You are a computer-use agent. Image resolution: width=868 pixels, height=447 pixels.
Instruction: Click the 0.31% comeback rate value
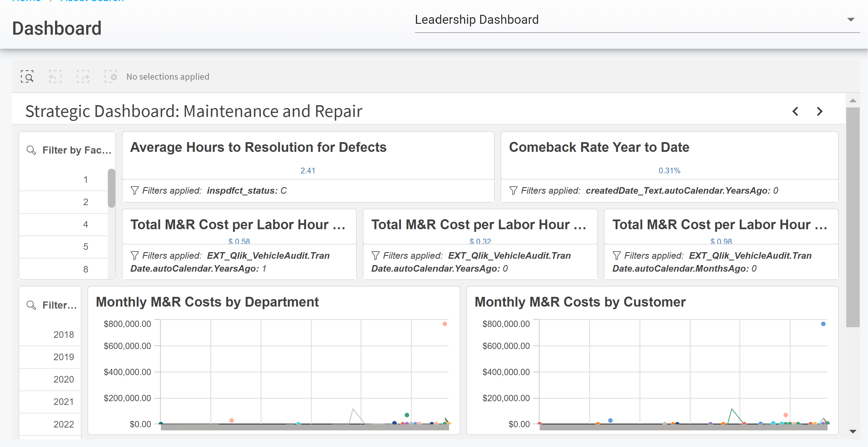coord(669,171)
